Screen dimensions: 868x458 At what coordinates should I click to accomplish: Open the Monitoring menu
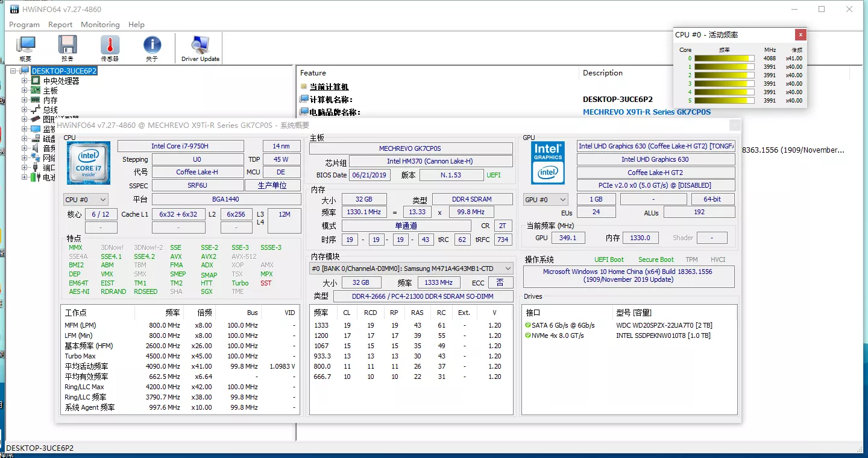point(100,25)
